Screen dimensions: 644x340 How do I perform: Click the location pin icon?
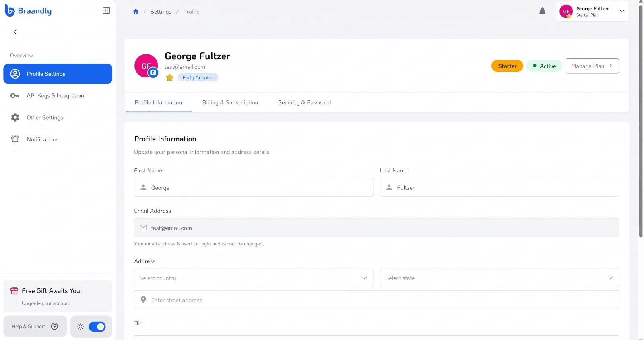click(143, 300)
